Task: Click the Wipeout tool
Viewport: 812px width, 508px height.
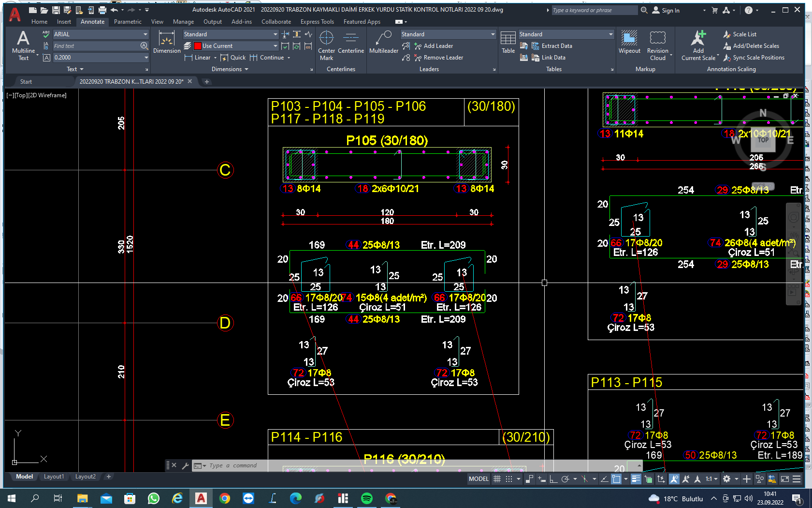Action: point(629,42)
